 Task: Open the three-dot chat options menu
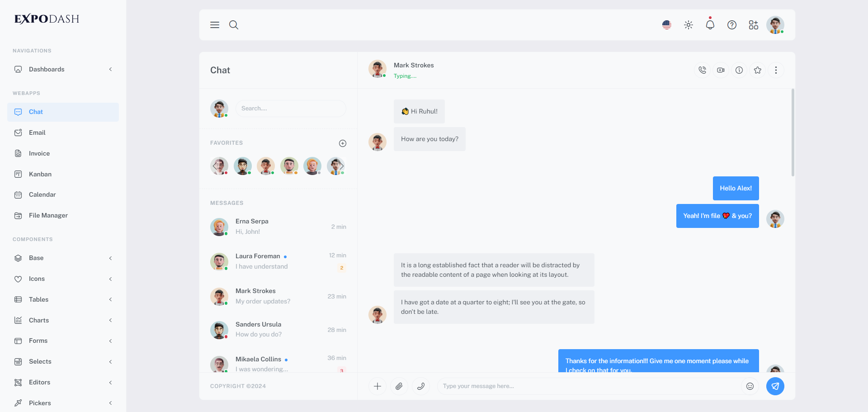(x=776, y=70)
